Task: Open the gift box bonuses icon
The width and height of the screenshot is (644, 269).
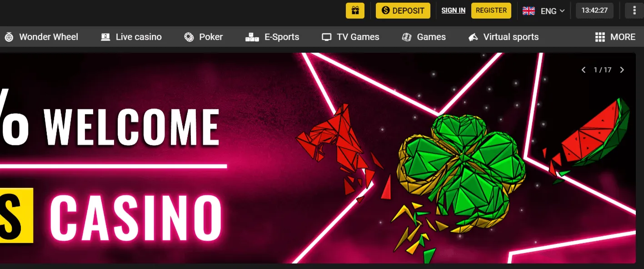Action: [x=355, y=10]
